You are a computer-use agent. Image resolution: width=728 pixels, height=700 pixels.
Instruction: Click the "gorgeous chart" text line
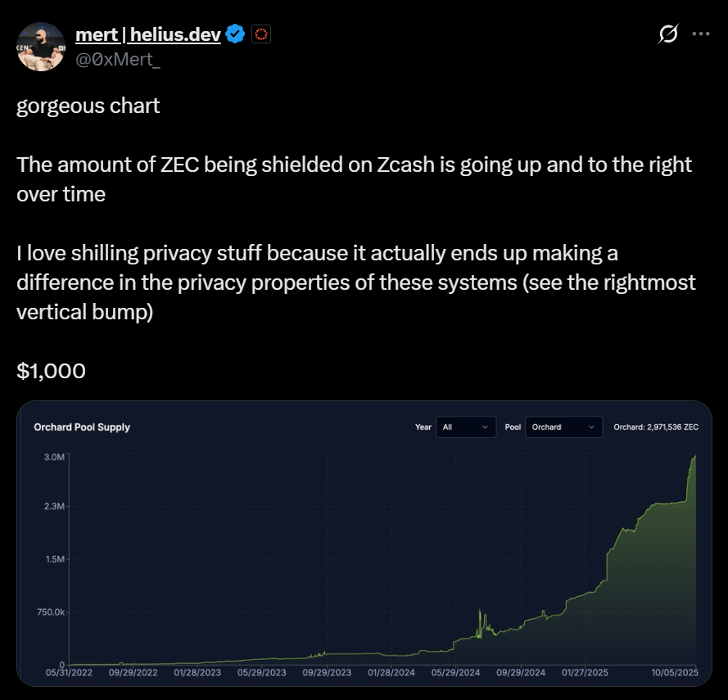(88, 106)
